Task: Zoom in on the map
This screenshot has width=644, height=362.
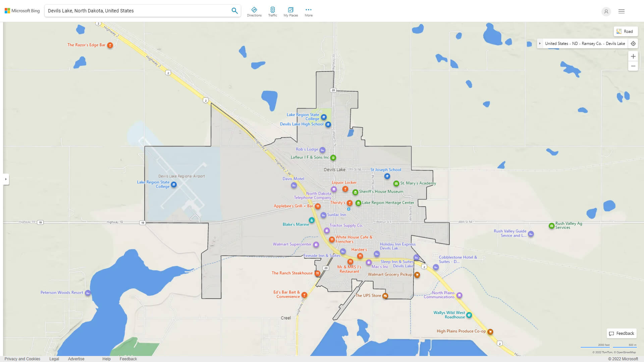Action: click(x=633, y=56)
